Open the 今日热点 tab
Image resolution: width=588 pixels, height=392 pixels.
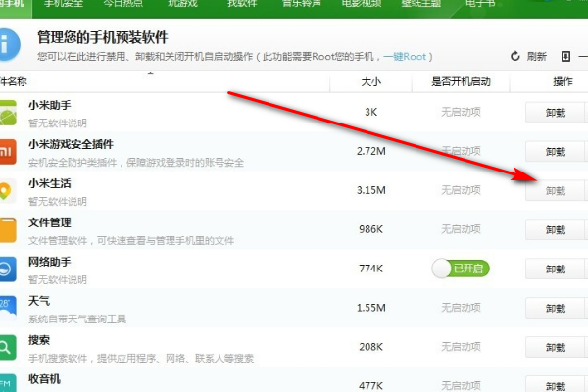tap(123, 4)
